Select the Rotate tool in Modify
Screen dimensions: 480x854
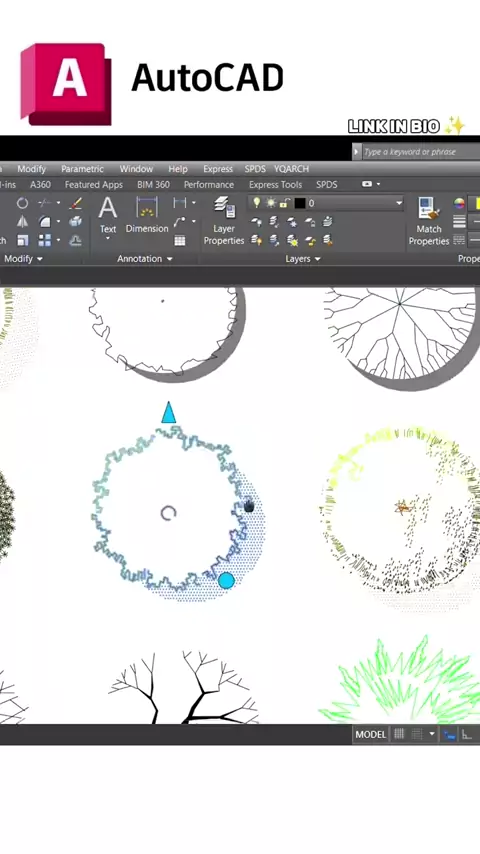[22, 203]
